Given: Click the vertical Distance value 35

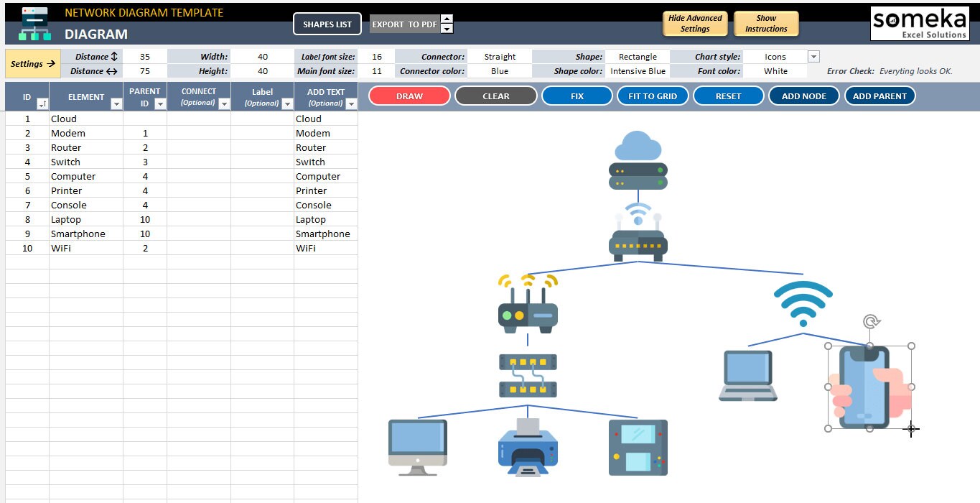Looking at the screenshot, I should (145, 57).
